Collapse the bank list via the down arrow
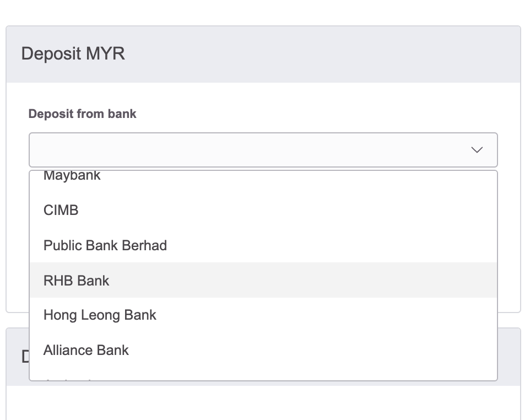Screen dimensions: 530x420 (477, 150)
